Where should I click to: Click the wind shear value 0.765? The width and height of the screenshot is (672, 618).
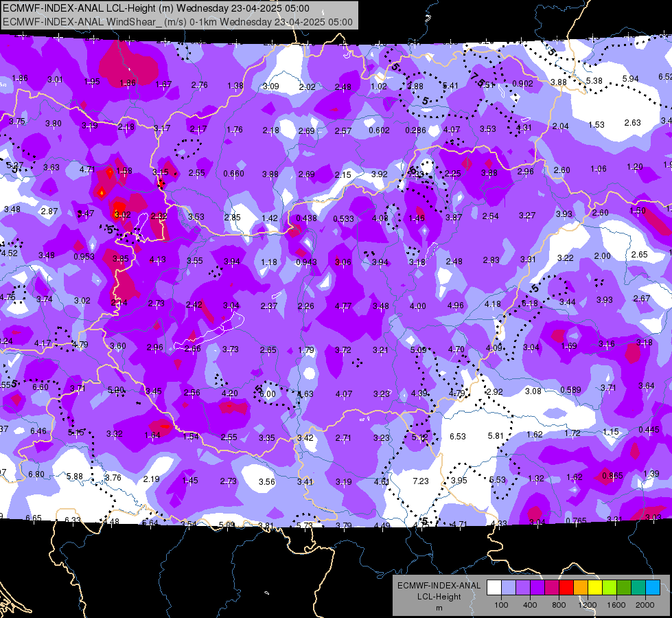click(576, 520)
